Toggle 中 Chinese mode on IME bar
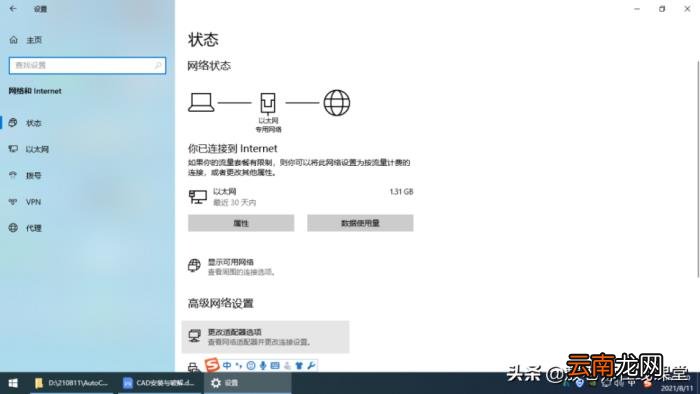Image resolution: width=700 pixels, height=394 pixels. [227, 365]
